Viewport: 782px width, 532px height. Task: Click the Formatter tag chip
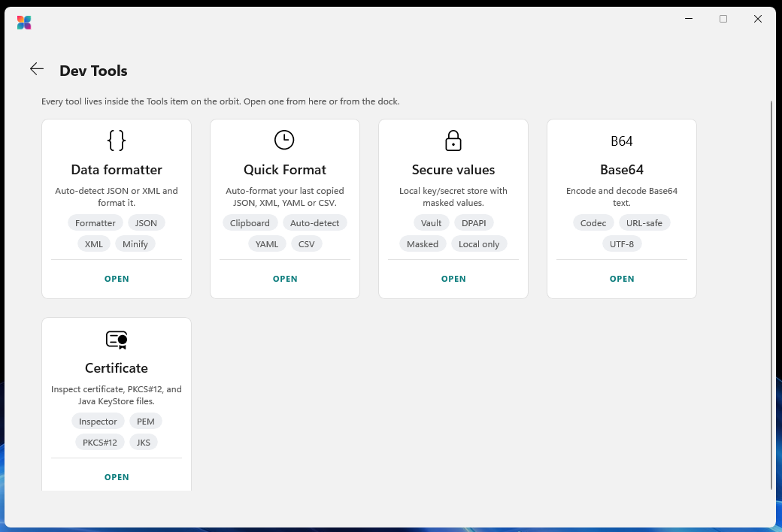95,223
